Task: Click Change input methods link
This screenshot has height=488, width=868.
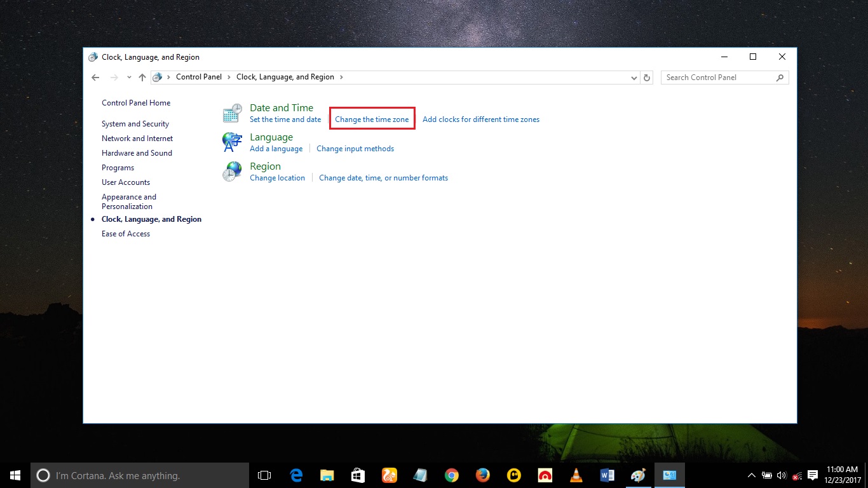Action: pyautogui.click(x=355, y=149)
